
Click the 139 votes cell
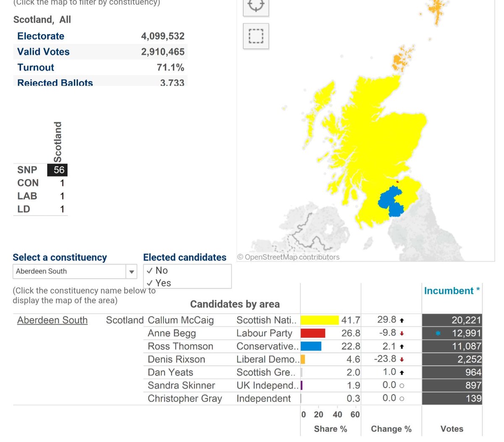[452, 398]
